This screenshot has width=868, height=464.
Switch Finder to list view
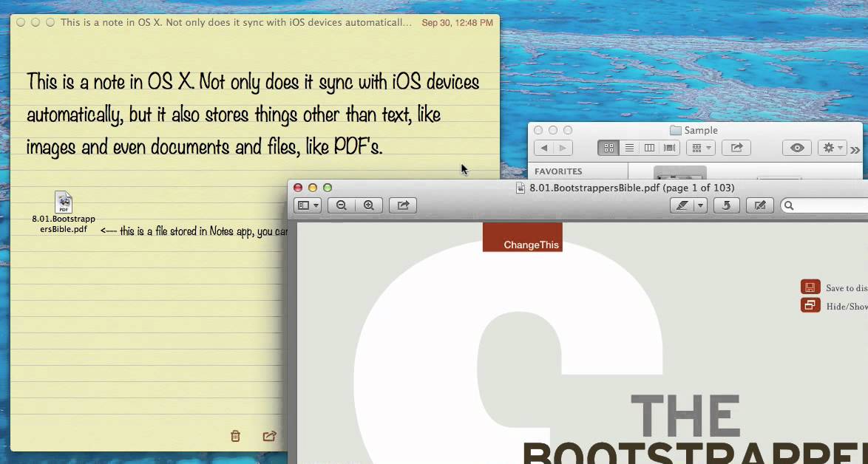(629, 148)
